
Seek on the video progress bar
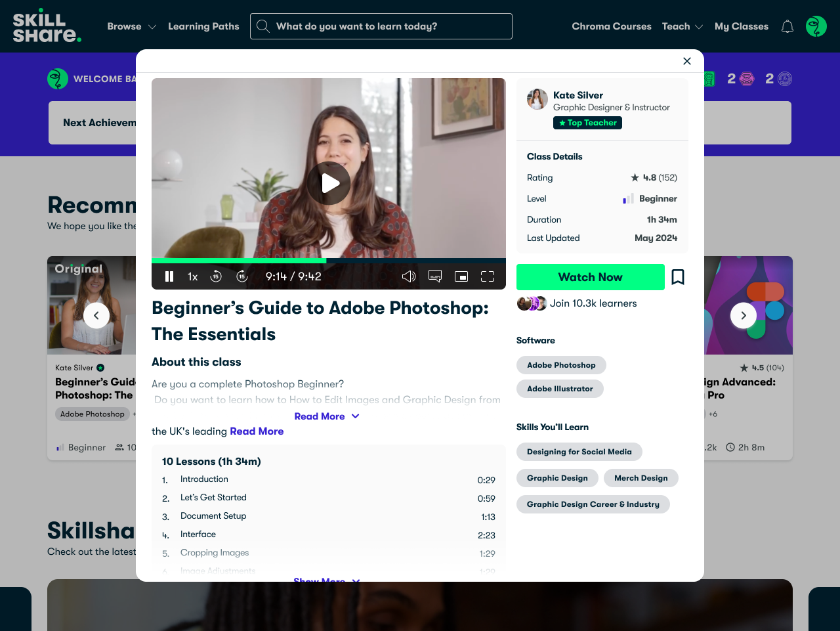click(x=329, y=261)
